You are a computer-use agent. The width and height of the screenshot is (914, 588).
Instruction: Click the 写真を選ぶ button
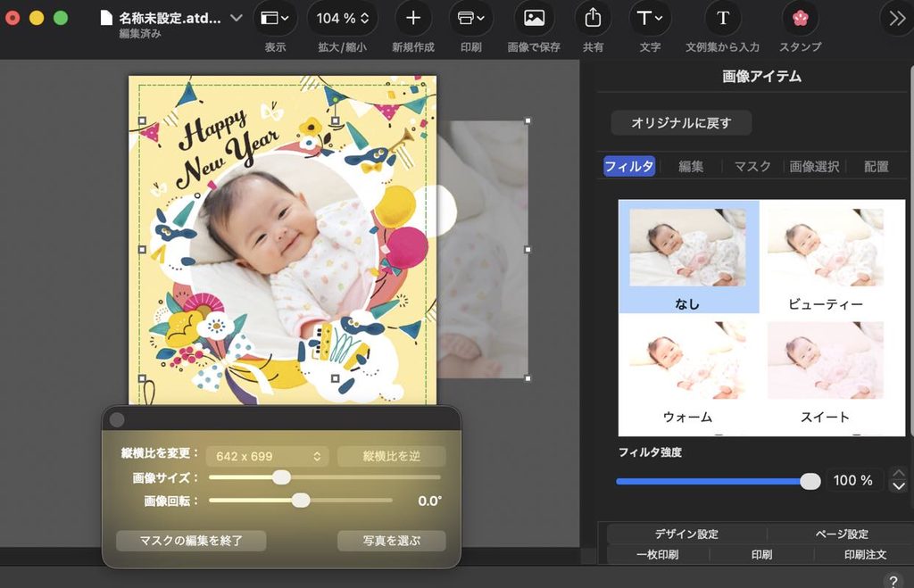pyautogui.click(x=391, y=541)
